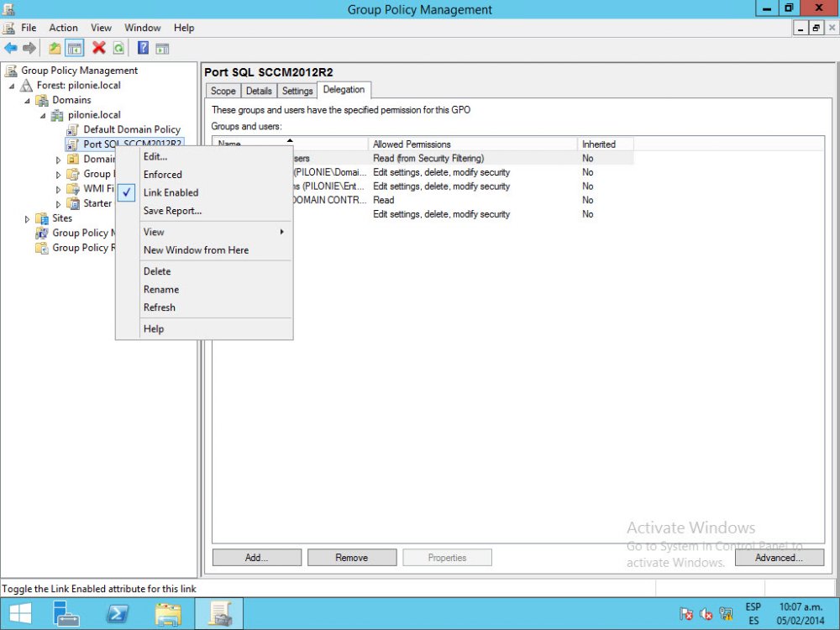Click the Sites folder icon
The height and width of the screenshot is (630, 840).
click(42, 218)
